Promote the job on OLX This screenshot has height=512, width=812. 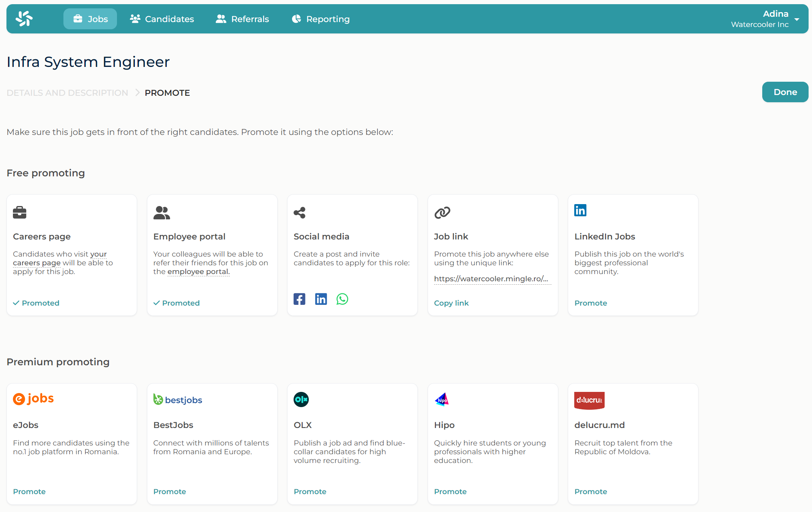click(310, 491)
